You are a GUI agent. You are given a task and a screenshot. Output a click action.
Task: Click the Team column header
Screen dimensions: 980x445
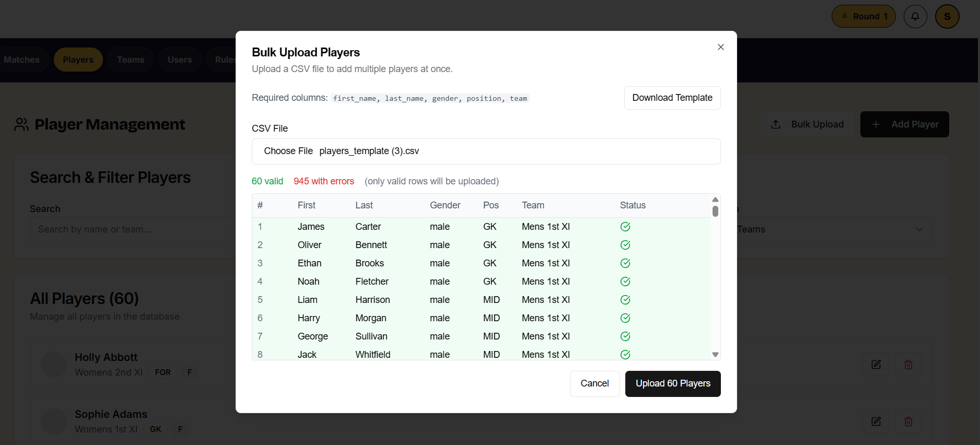tap(533, 205)
